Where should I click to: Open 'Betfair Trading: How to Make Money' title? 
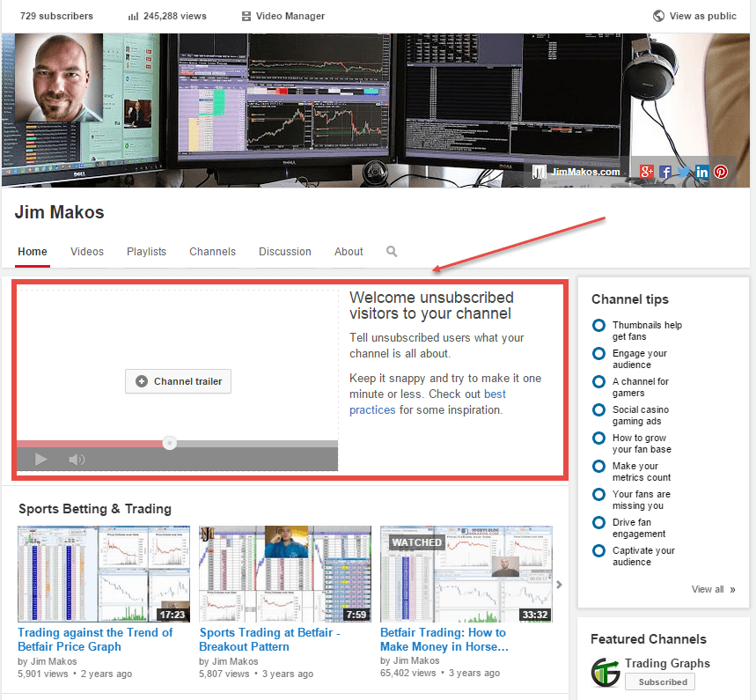click(x=444, y=639)
